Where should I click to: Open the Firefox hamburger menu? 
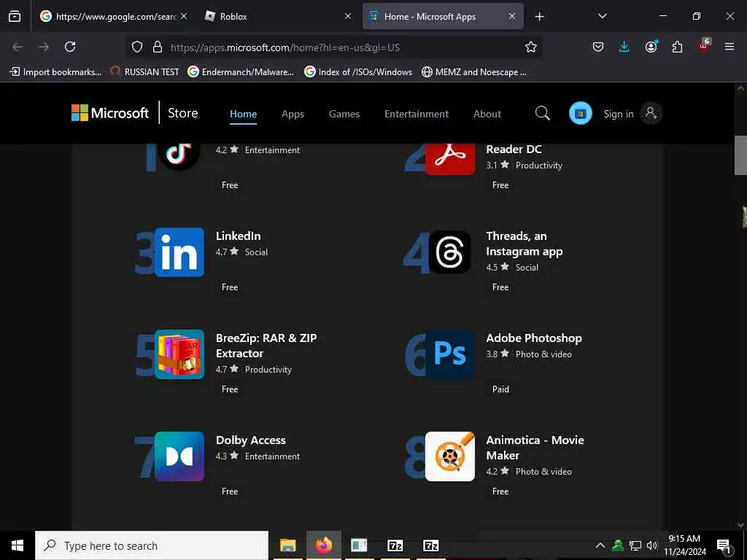click(x=729, y=47)
